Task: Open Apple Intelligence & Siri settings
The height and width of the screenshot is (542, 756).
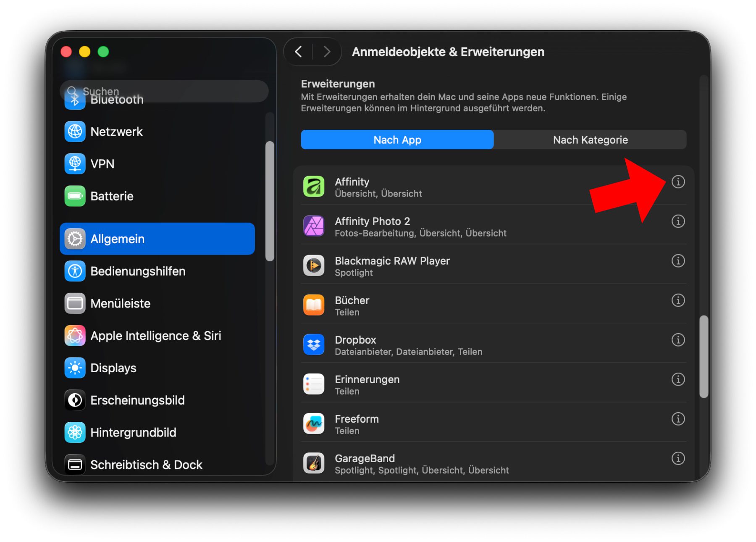Action: pyautogui.click(x=155, y=336)
